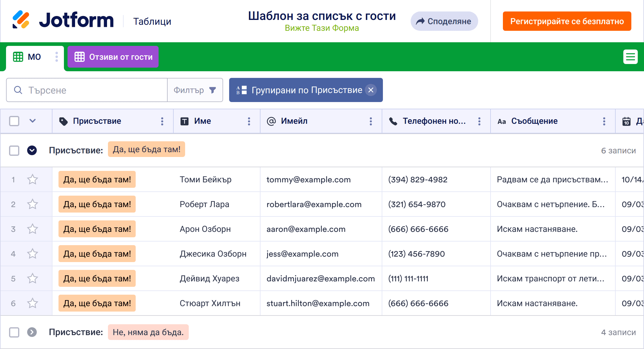The height and width of the screenshot is (349, 644).
Task: Remove the grouping by Присъствие
Action: pyautogui.click(x=371, y=90)
